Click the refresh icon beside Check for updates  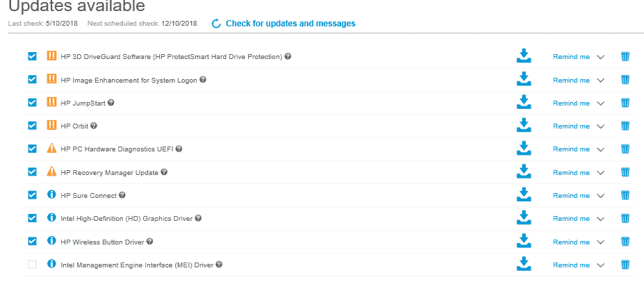click(x=217, y=24)
